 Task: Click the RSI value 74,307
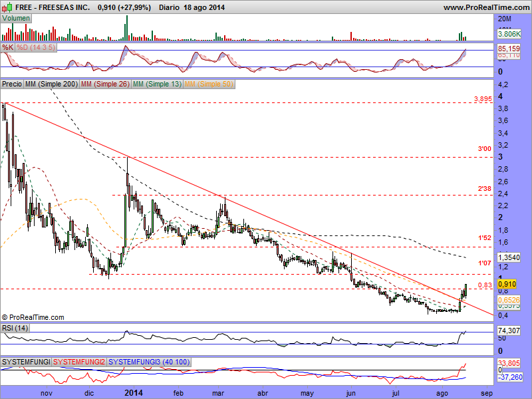tap(509, 331)
